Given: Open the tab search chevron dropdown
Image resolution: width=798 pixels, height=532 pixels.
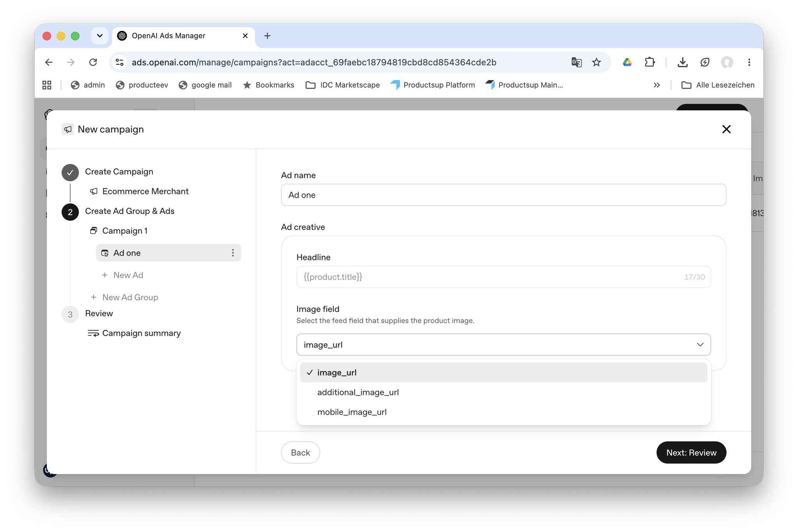Looking at the screenshot, I should [100, 36].
